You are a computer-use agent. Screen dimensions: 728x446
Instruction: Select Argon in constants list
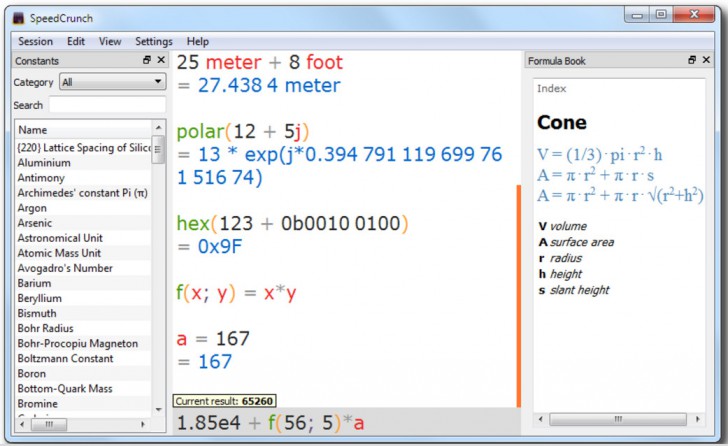point(84,208)
